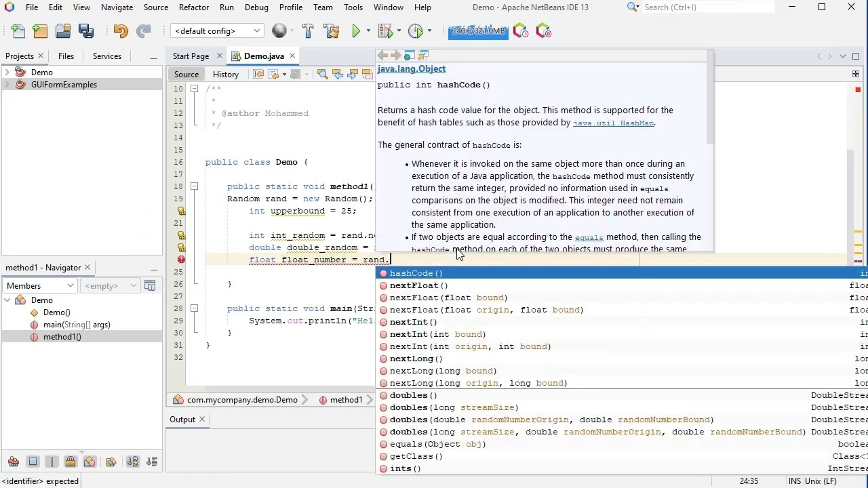Select method1() in Navigator
The height and width of the screenshot is (488, 868).
tap(62, 337)
